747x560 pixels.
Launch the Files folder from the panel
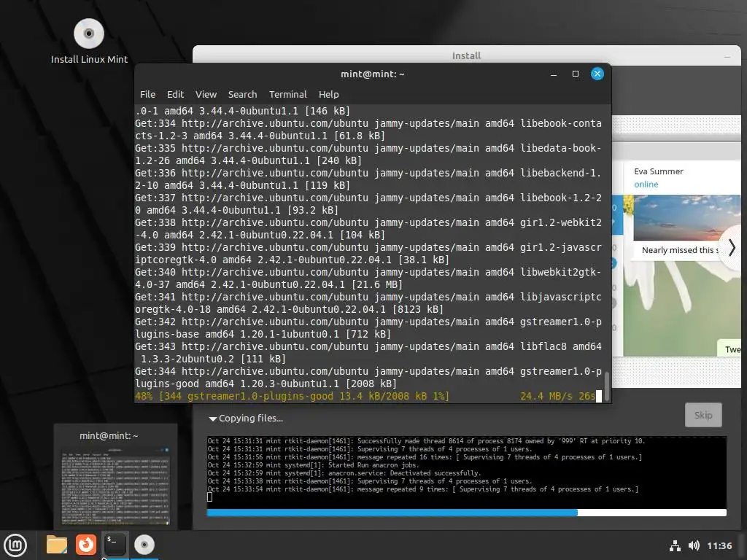pyautogui.click(x=57, y=545)
